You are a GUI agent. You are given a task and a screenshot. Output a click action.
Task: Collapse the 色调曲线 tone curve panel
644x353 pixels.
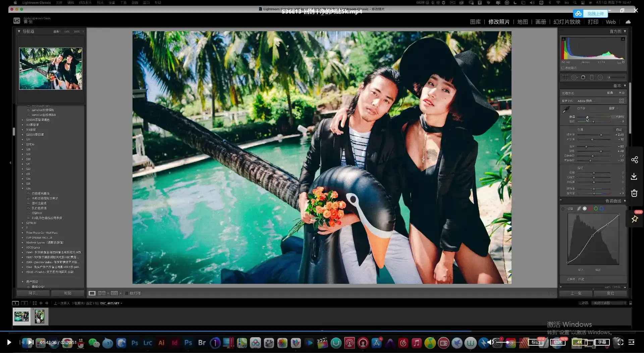[x=625, y=201]
